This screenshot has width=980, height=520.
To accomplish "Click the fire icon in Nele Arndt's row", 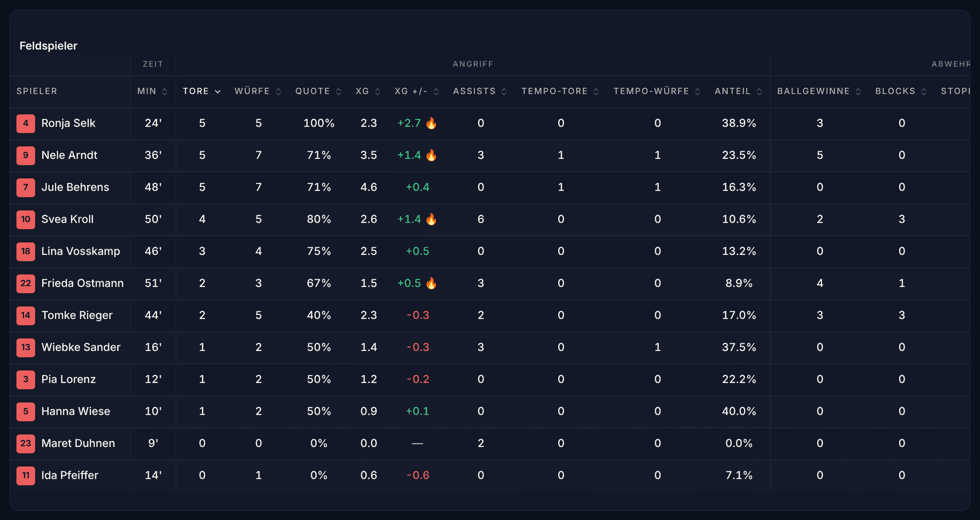I will click(x=431, y=155).
